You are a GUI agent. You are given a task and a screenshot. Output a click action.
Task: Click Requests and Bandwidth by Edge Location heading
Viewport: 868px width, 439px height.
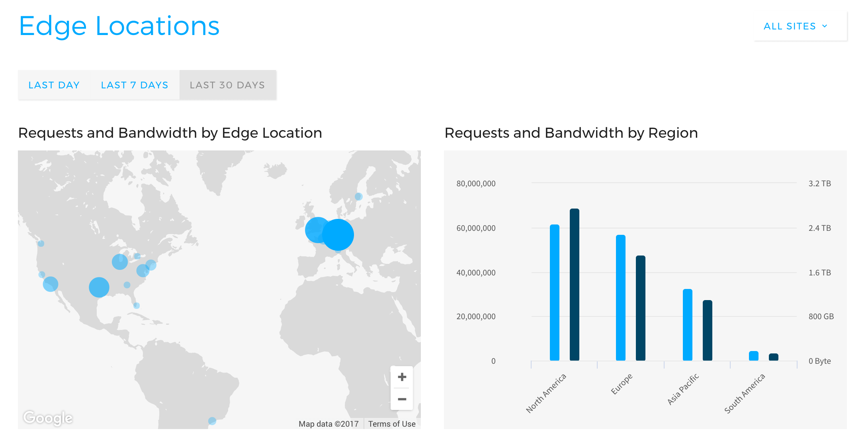[x=170, y=133]
